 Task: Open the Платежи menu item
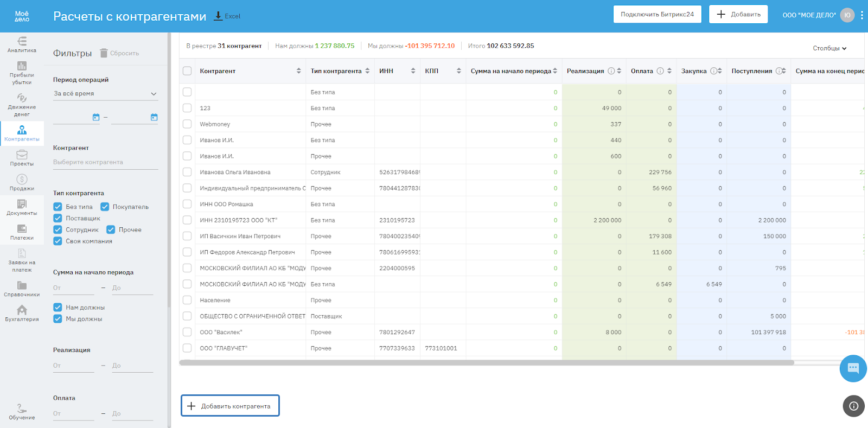(22, 232)
